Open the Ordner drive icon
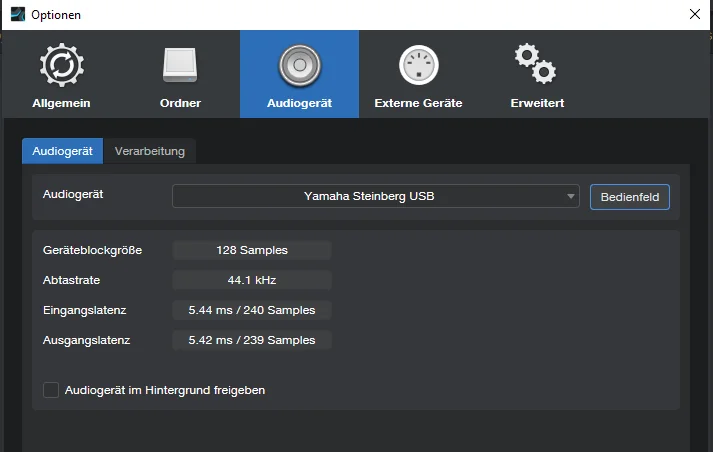 coord(180,65)
